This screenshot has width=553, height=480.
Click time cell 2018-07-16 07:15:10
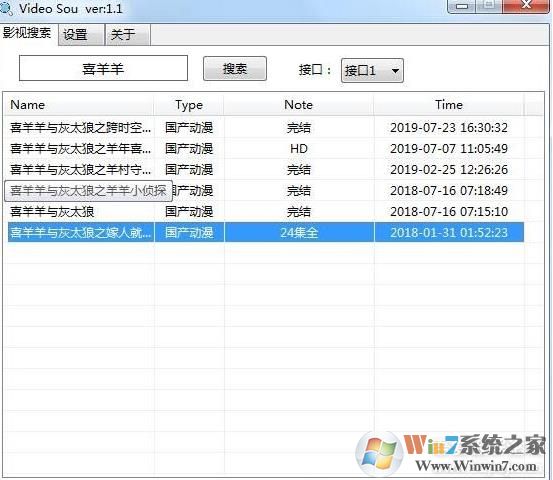[449, 212]
